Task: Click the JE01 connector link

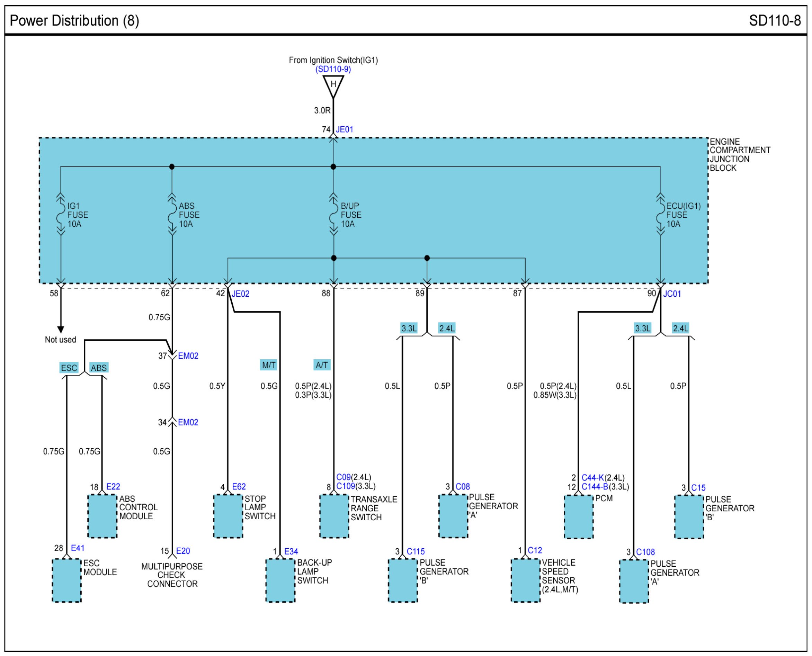Action: pos(345,129)
